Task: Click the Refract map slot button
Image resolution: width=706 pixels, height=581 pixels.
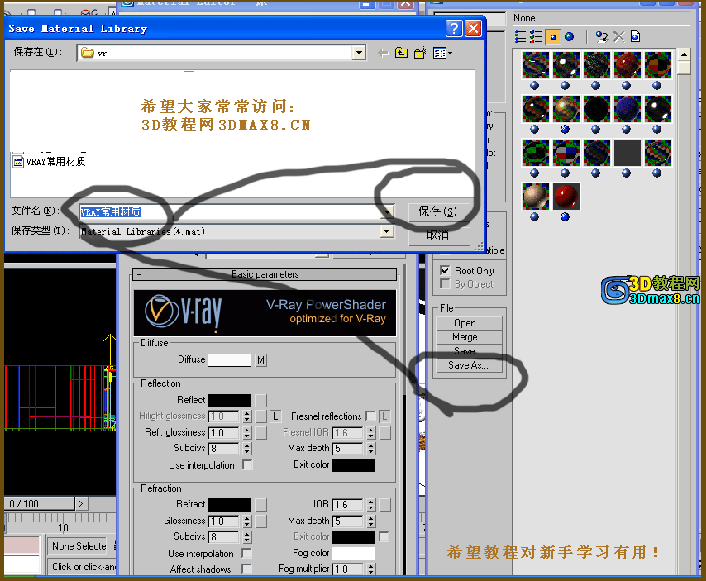Action: (x=261, y=505)
